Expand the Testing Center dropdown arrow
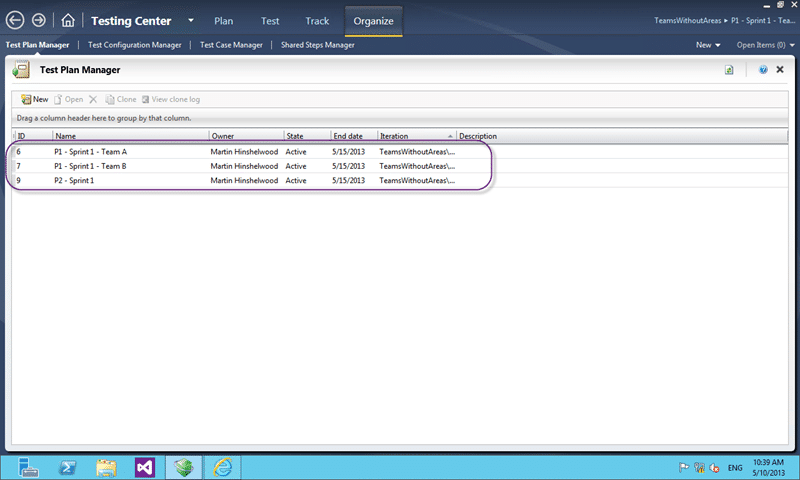This screenshot has height=480, width=800. point(191,20)
